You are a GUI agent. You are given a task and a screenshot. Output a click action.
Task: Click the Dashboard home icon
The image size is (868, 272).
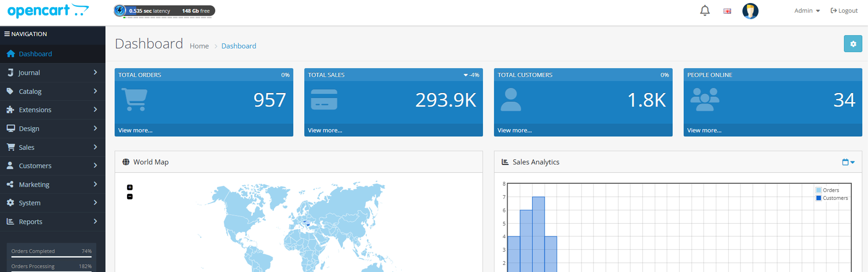point(11,54)
